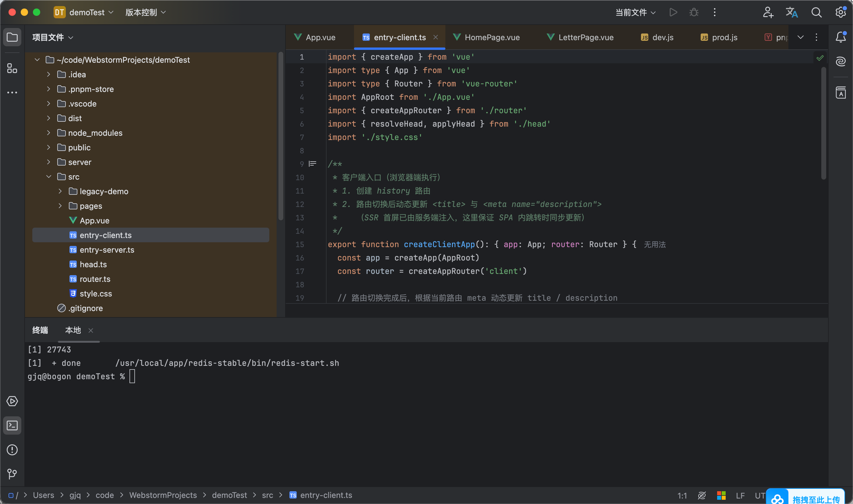The width and height of the screenshot is (853, 504).
Task: Click the project tree vertical scrollbar
Action: 281,136
